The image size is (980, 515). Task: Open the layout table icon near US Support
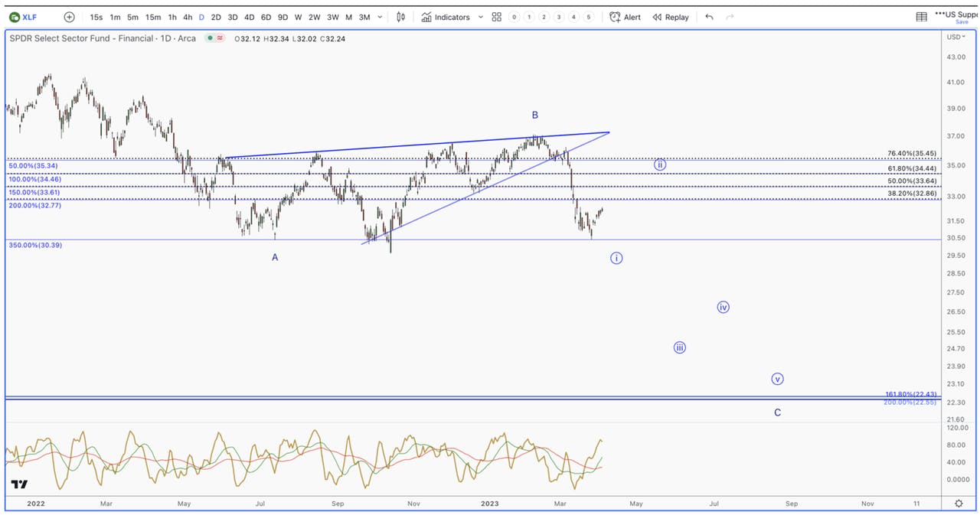tap(922, 17)
